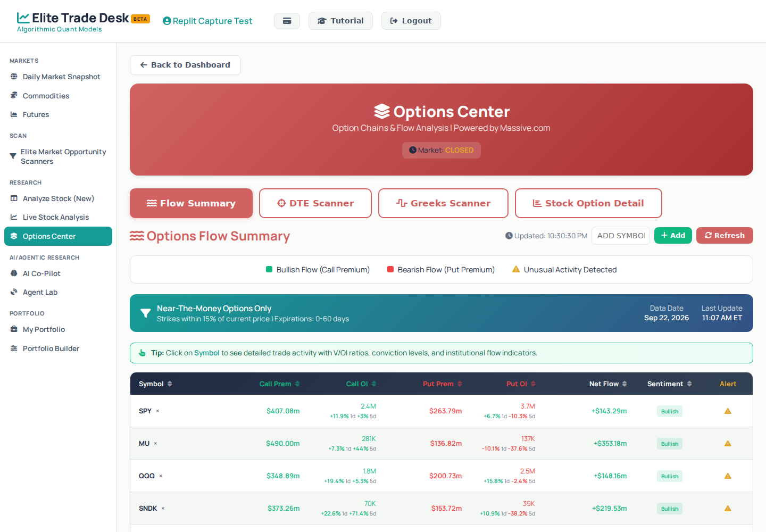766x532 pixels.
Task: Open Portfolio Builder
Action: click(59, 348)
